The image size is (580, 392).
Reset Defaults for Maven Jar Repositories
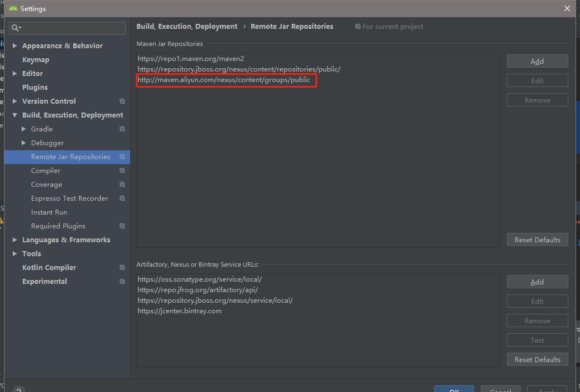[x=537, y=240]
